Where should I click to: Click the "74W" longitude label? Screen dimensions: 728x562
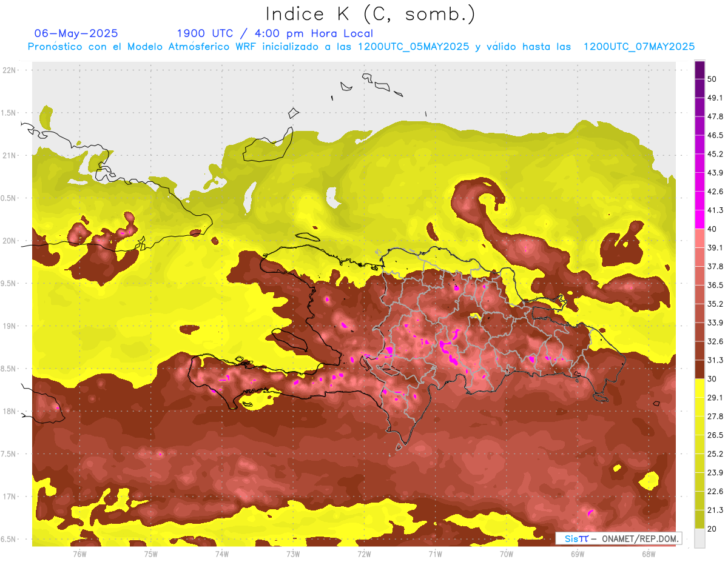point(222,554)
